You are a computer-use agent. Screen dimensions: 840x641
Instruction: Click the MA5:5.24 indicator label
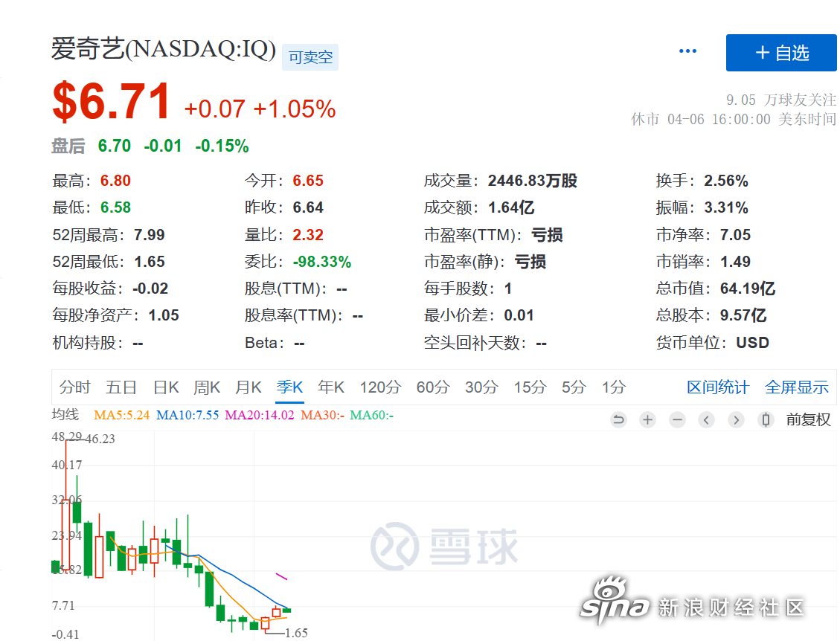coord(121,415)
